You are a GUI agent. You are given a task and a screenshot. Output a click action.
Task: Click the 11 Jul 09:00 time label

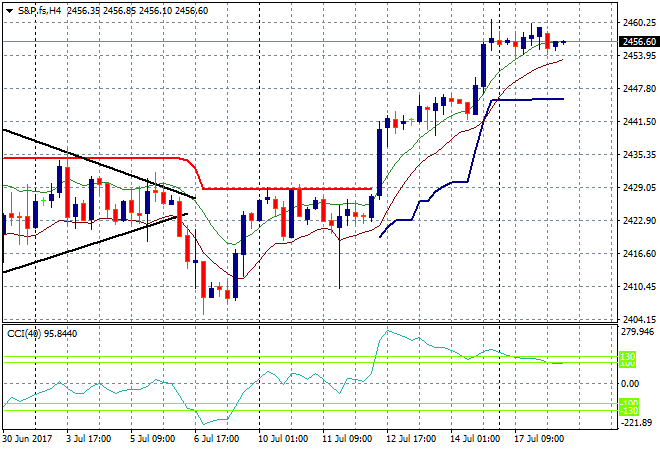click(347, 439)
